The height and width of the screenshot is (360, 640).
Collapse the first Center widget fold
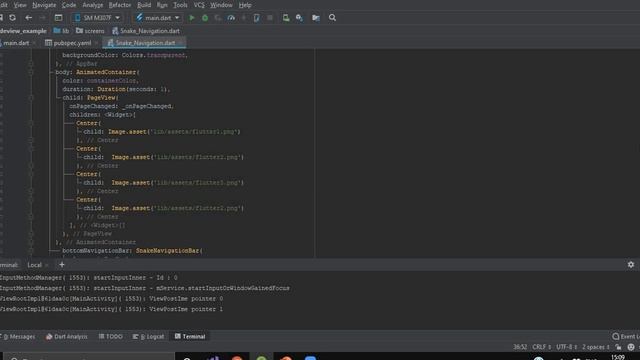[x=31, y=123]
